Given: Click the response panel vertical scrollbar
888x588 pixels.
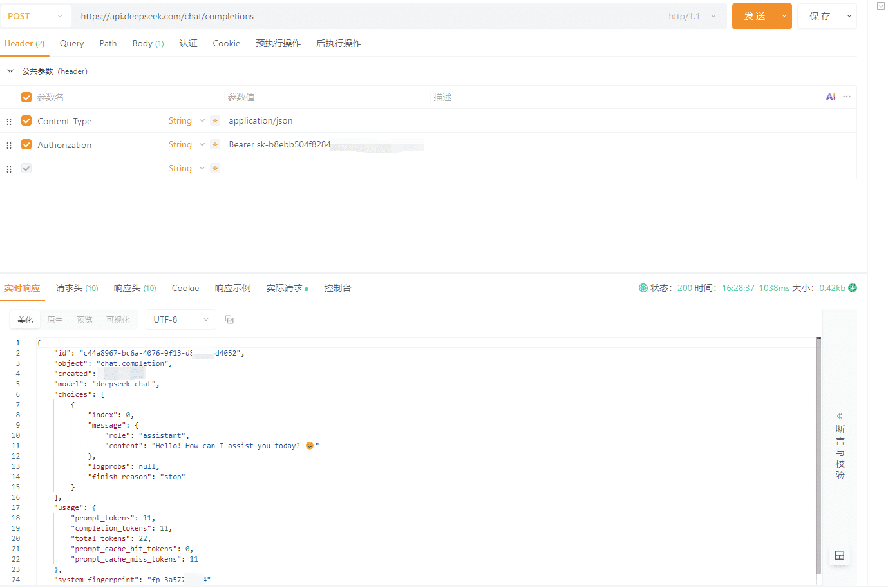Looking at the screenshot, I should coord(818,451).
